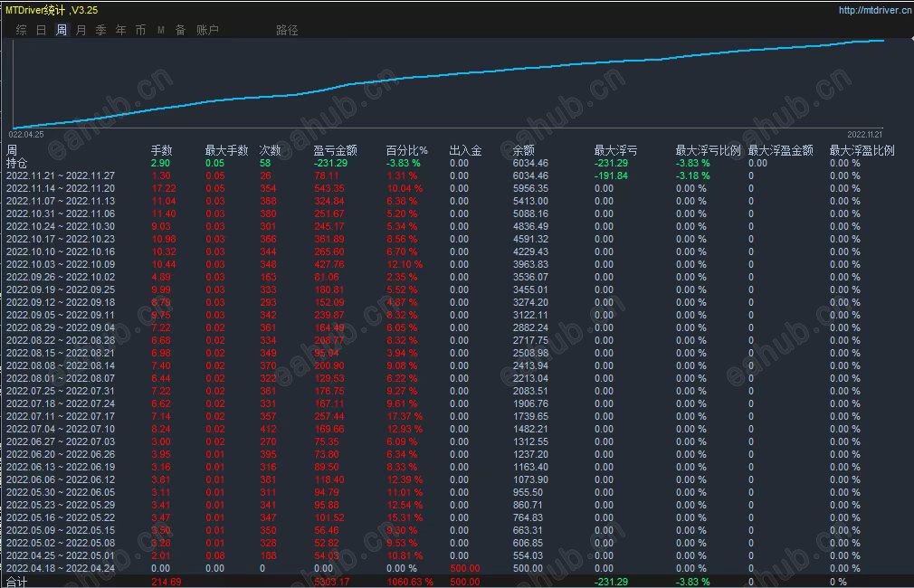Select the 合计 totals row label
The height and width of the screenshot is (588, 914).
pos(16,582)
